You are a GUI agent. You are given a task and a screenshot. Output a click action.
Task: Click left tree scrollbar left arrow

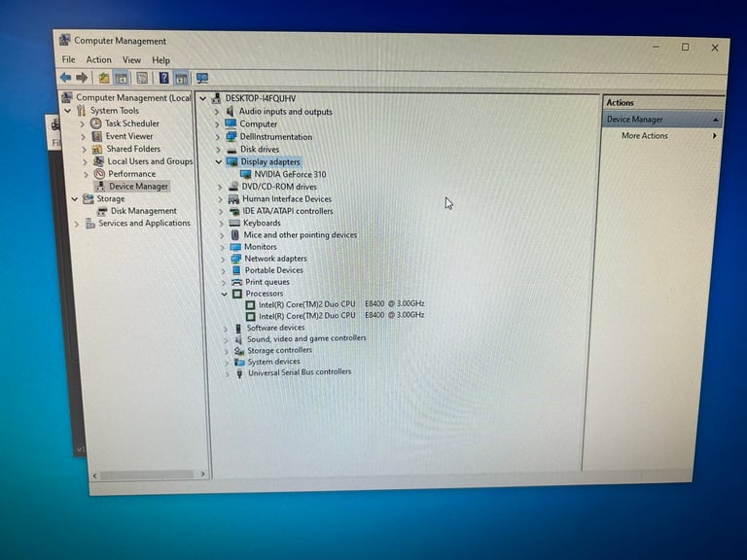[94, 475]
